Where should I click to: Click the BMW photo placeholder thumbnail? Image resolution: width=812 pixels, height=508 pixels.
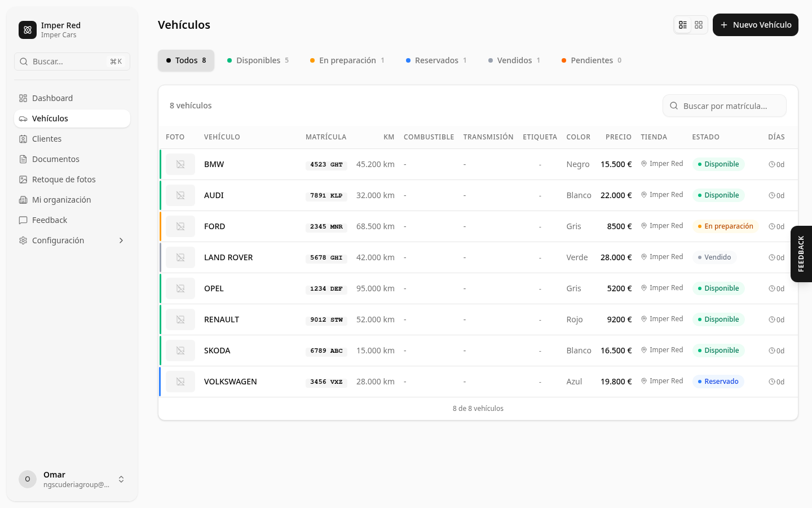point(180,164)
